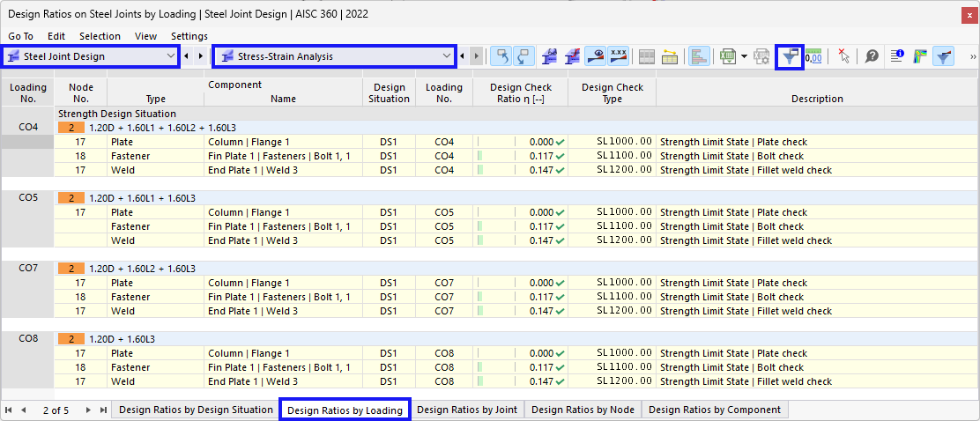Toggle the second selection-sync arrow icon
Screen dimensions: 980x421
click(523, 56)
